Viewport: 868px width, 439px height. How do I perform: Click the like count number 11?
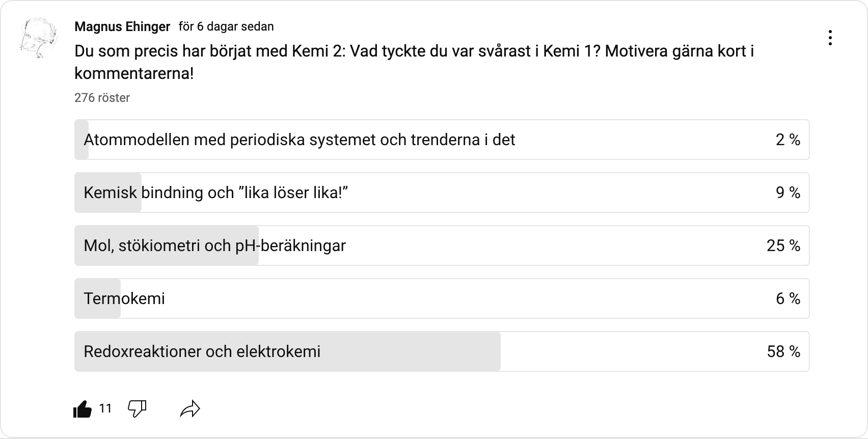coord(105,408)
